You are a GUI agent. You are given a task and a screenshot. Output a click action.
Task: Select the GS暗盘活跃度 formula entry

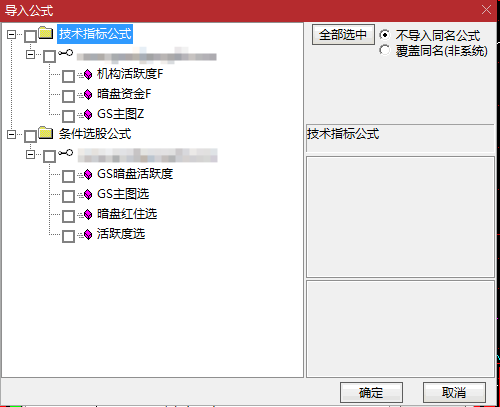135,174
